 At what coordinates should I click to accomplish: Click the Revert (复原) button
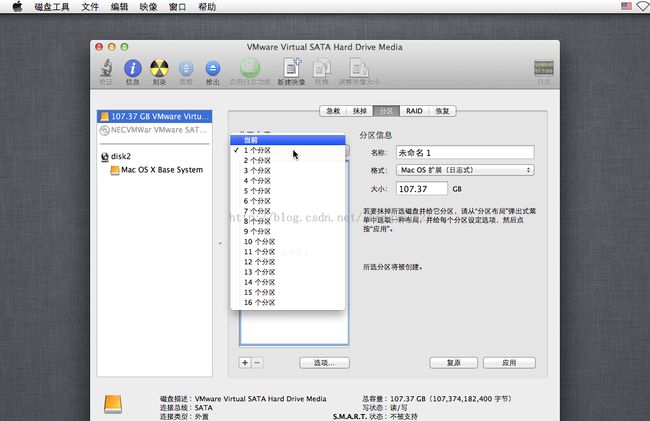[x=454, y=363]
